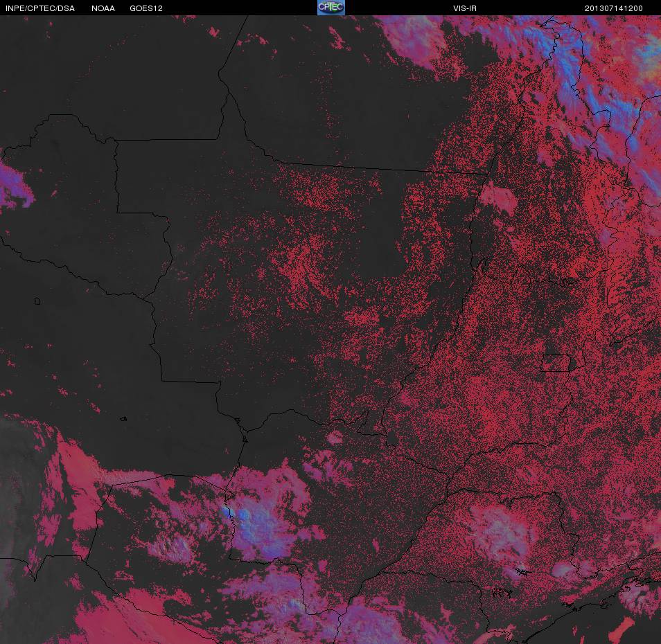Click the VIS-IR channel label
Screen dimensions: 661x644
pyautogui.click(x=465, y=8)
